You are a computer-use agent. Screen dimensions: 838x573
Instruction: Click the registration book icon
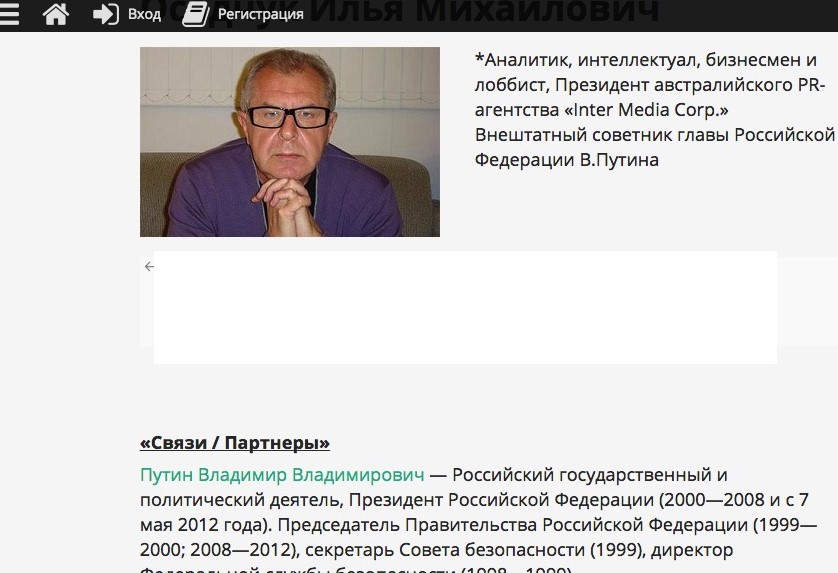(195, 14)
